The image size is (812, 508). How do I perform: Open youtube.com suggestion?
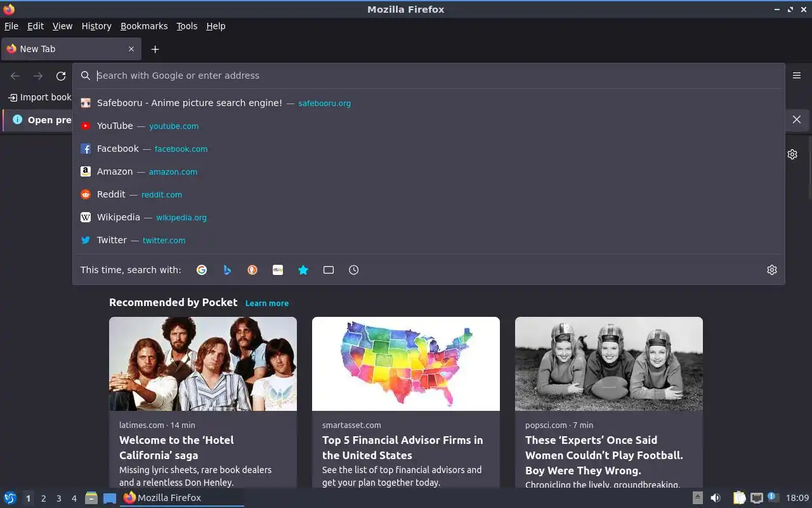coord(174,126)
